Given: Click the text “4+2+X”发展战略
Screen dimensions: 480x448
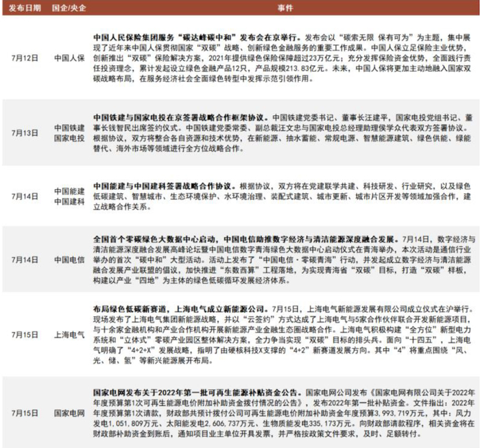Looking at the screenshot, I should click(x=157, y=350).
